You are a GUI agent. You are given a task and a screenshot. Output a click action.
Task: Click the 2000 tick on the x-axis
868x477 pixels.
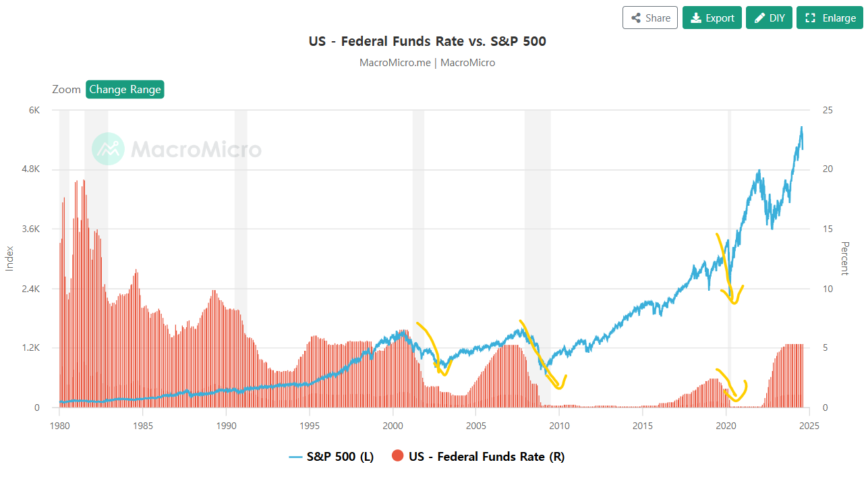393,426
